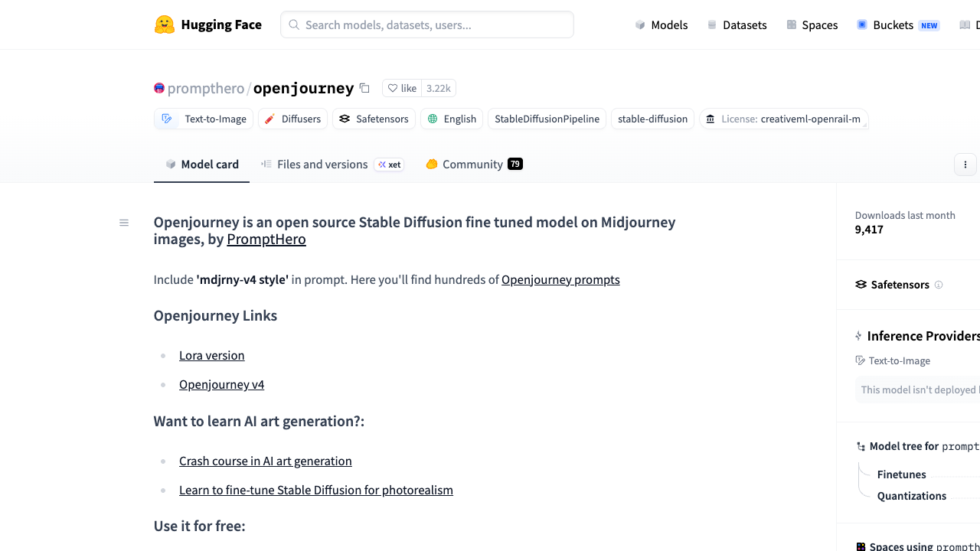Screen dimensions: 980x551
Task: Click 'Want to learn AI art generation?:' heading
Action: [x=259, y=421]
